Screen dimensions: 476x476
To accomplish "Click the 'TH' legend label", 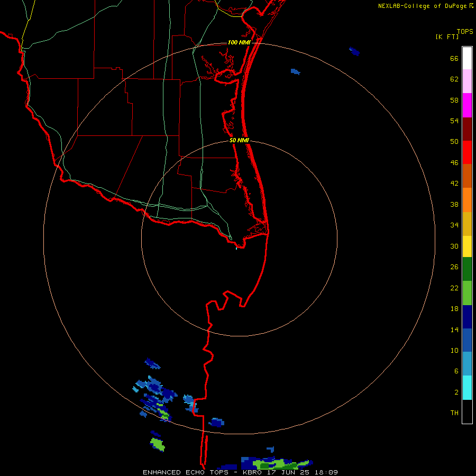I will point(454,413).
